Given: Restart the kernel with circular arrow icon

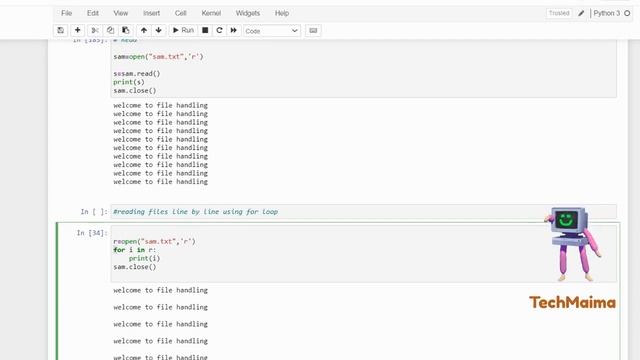Looking at the screenshot, I should [x=219, y=30].
